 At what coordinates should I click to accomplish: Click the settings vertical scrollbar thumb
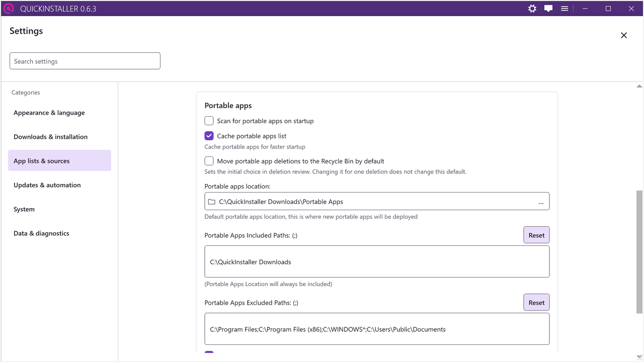pyautogui.click(x=639, y=252)
